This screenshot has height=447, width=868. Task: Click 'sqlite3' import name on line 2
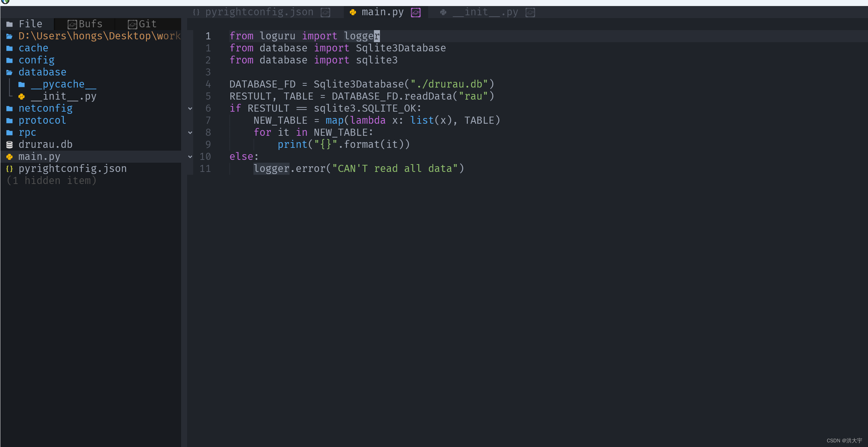377,60
